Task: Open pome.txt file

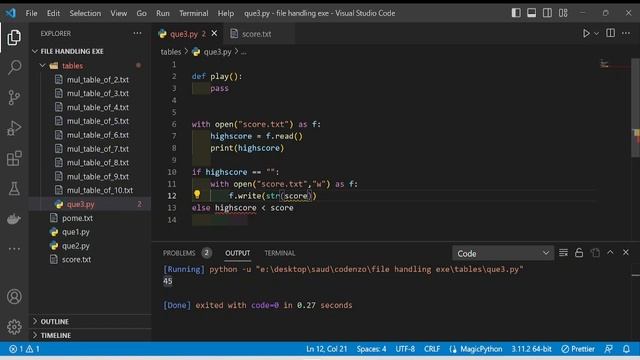Action: coord(78,218)
